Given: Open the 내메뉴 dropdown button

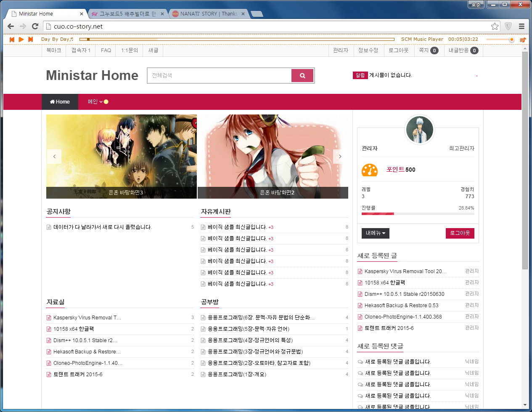Looking at the screenshot, I should coord(375,233).
